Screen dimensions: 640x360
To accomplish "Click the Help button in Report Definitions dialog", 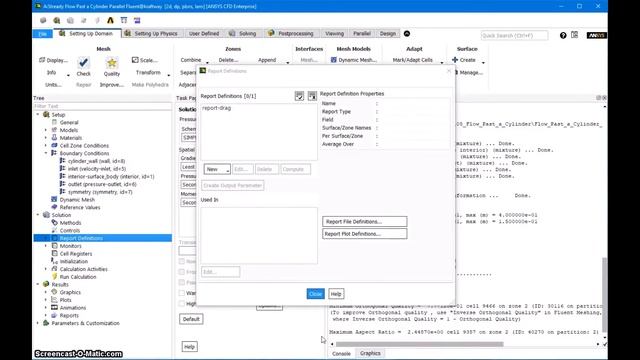I will pyautogui.click(x=336, y=293).
